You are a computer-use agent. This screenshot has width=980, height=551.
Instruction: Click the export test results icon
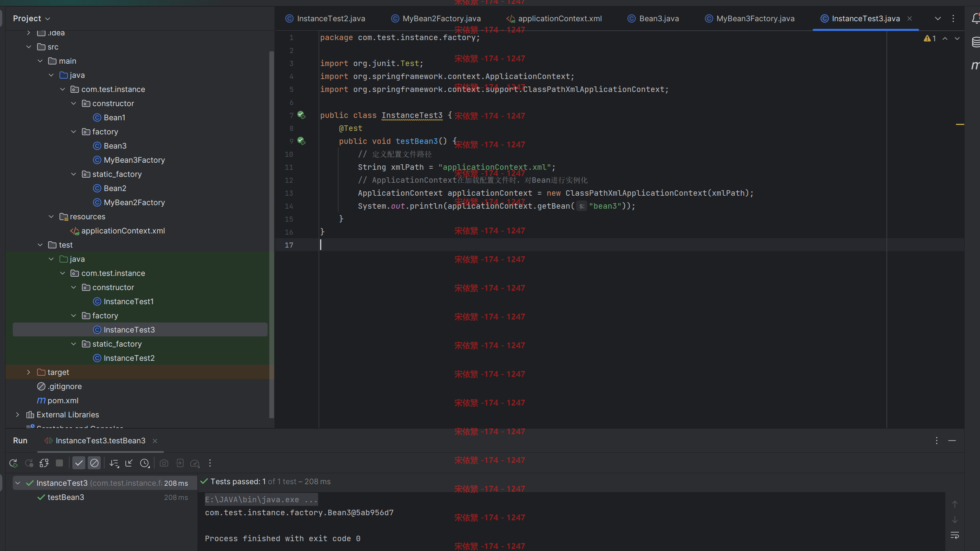180,463
